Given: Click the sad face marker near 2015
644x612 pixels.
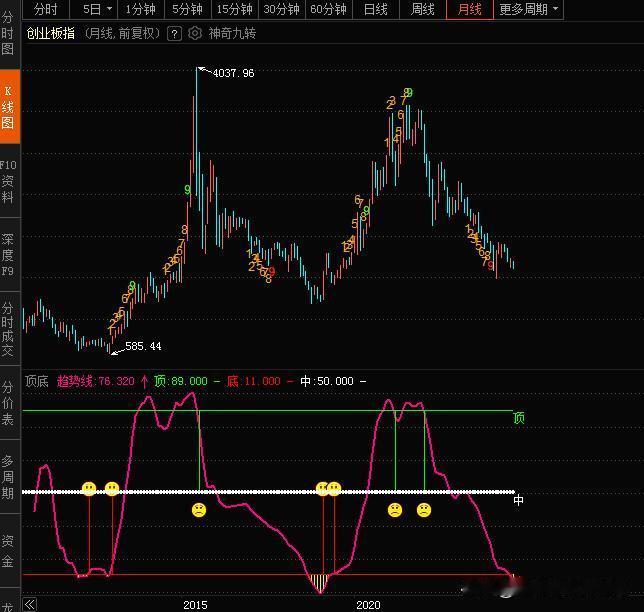Looking at the screenshot, I should click(199, 510).
